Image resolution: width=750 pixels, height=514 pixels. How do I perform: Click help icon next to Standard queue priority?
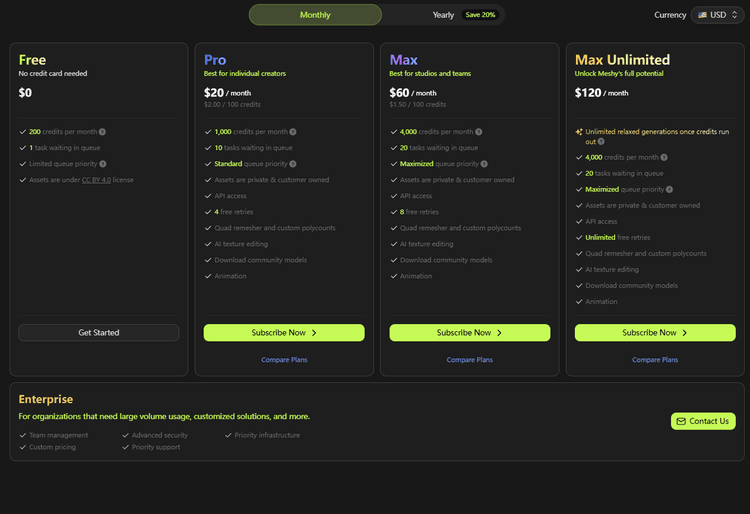click(293, 164)
